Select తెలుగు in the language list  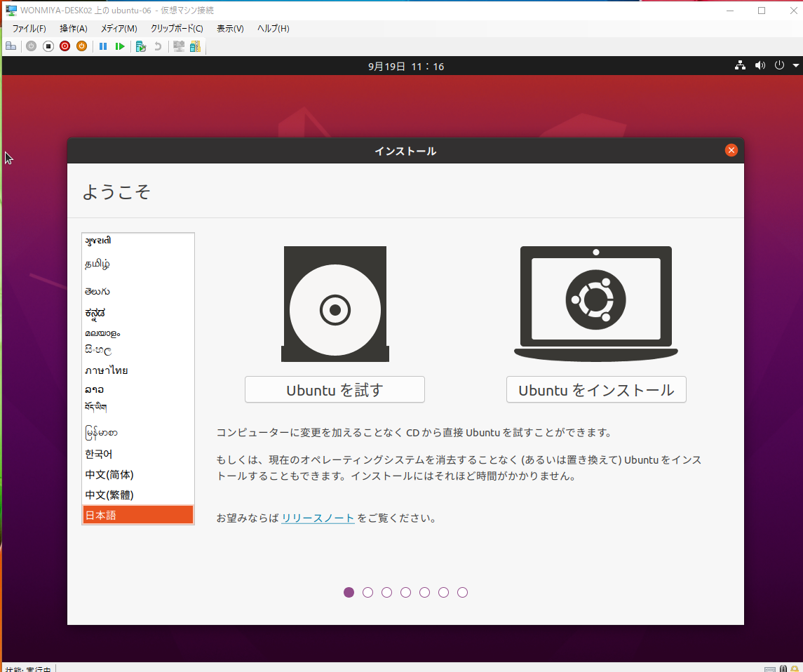pos(137,291)
